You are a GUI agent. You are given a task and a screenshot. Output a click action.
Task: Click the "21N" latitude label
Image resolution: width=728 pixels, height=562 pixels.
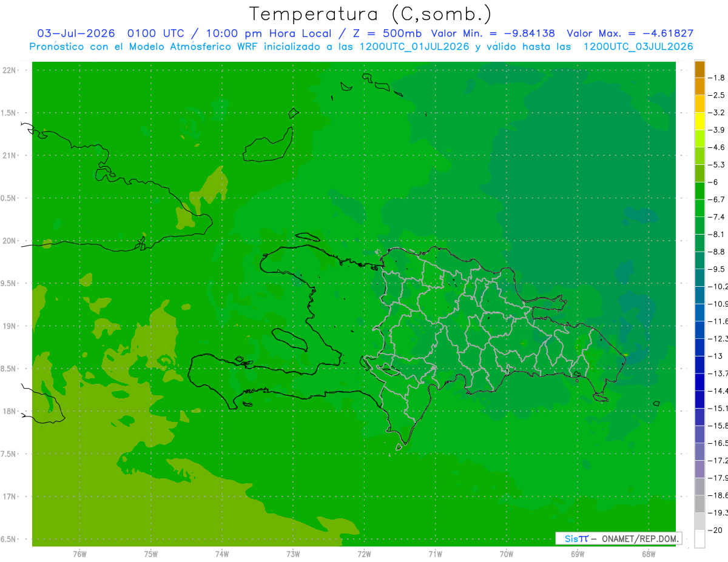(9, 156)
